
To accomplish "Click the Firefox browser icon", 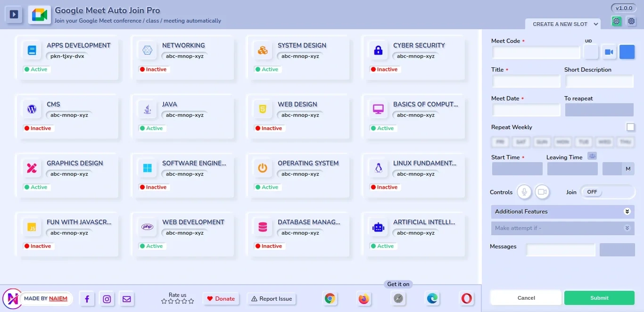I will click(363, 298).
